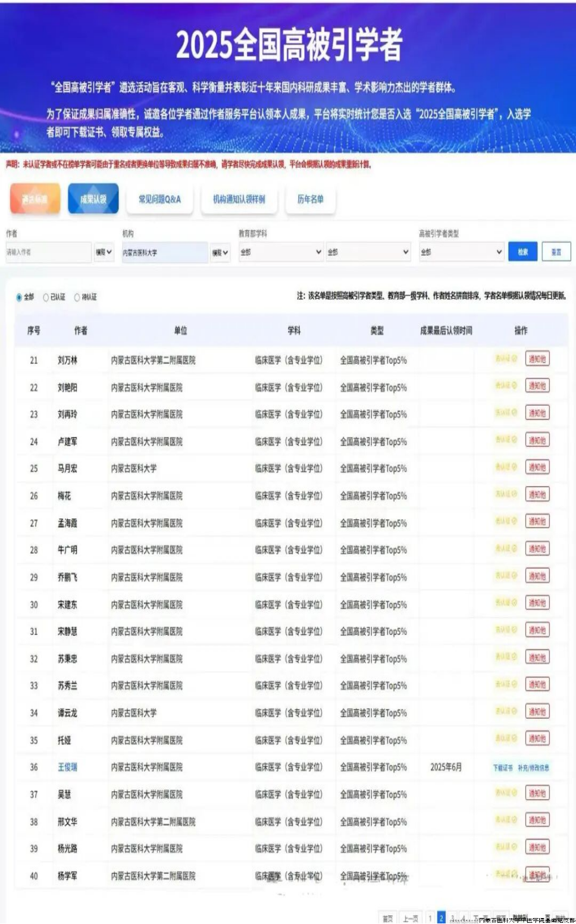The image size is (576, 924).
Task: Open the 历年名单 tab
Action: click(x=310, y=199)
